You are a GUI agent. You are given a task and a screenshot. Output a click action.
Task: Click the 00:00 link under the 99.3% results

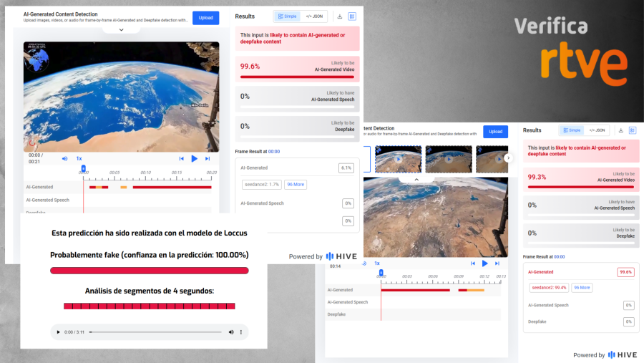pyautogui.click(x=560, y=257)
